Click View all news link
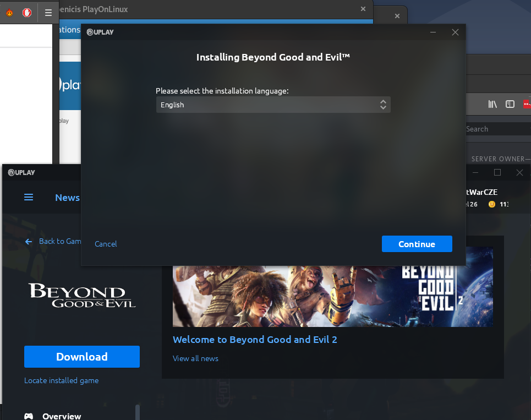This screenshot has height=420, width=531. 195,358
